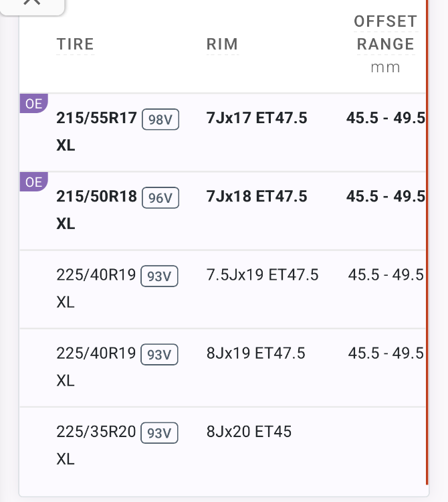Image resolution: width=448 pixels, height=502 pixels.
Task: Click the mm unit label under OFFSET RANGE
Action: click(385, 68)
